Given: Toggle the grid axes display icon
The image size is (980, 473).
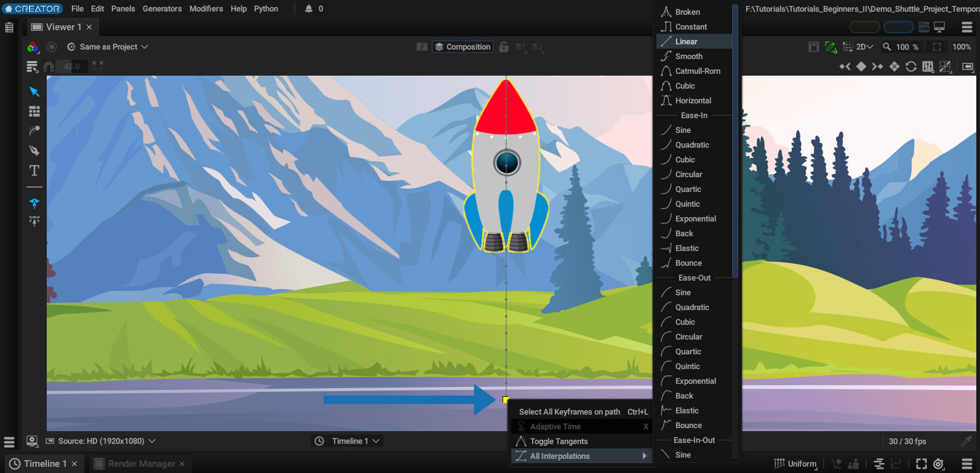Looking at the screenshot, I should tap(848, 47).
